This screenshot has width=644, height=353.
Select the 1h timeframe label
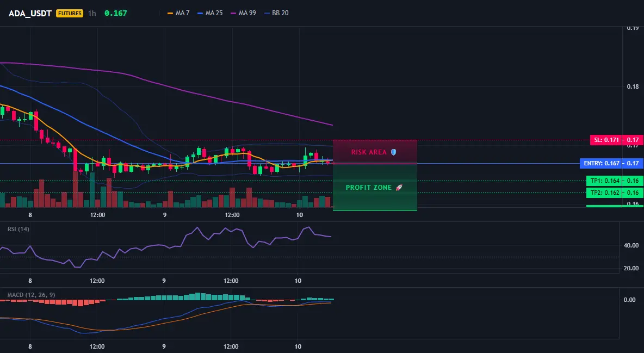(92, 13)
